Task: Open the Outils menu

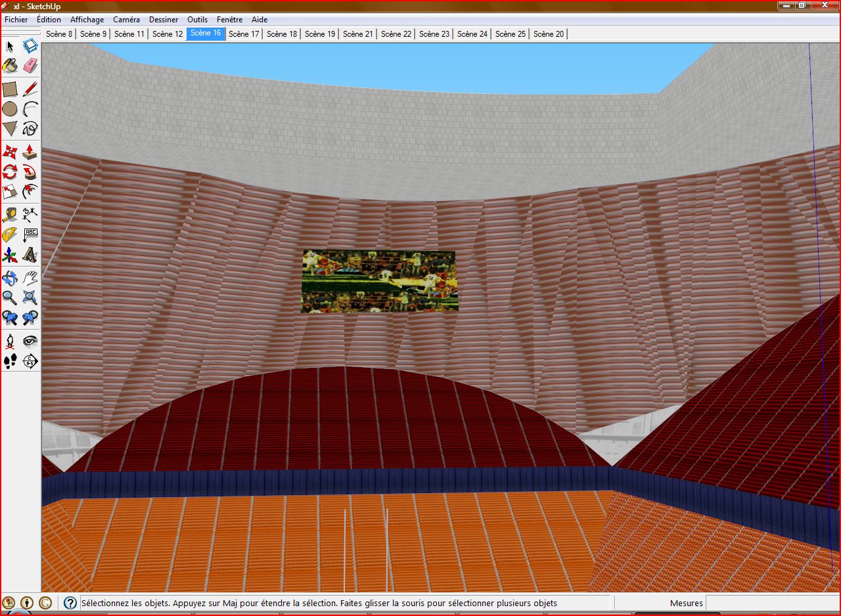Action: pyautogui.click(x=197, y=20)
